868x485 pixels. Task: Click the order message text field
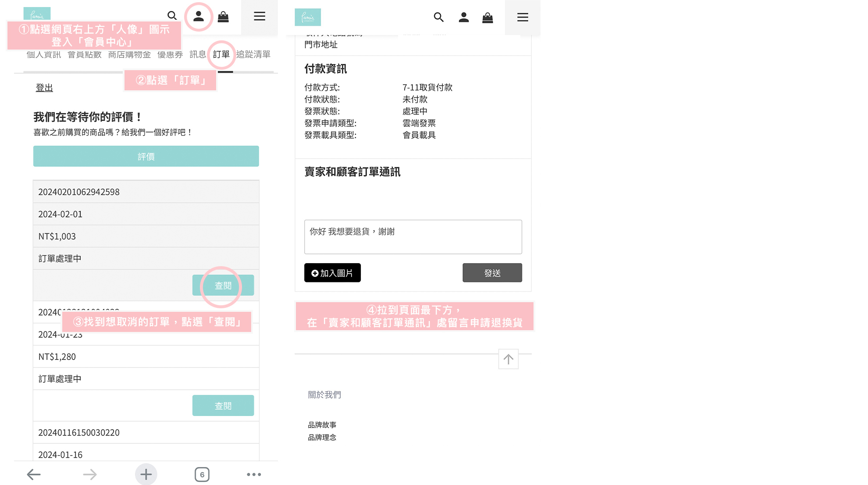click(x=413, y=237)
